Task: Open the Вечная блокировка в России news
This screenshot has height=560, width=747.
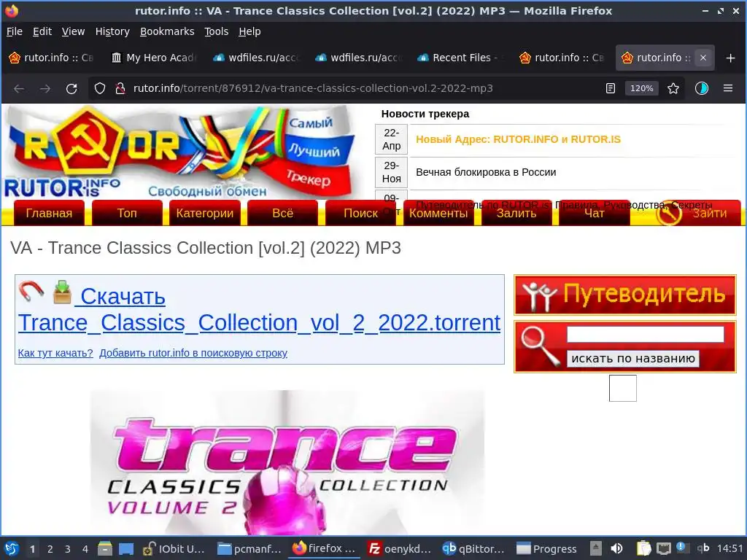Action: (486, 172)
